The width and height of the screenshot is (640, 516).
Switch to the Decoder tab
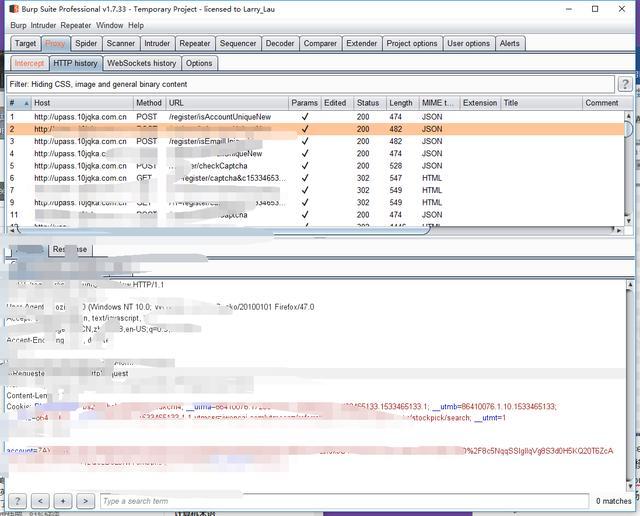tap(280, 43)
